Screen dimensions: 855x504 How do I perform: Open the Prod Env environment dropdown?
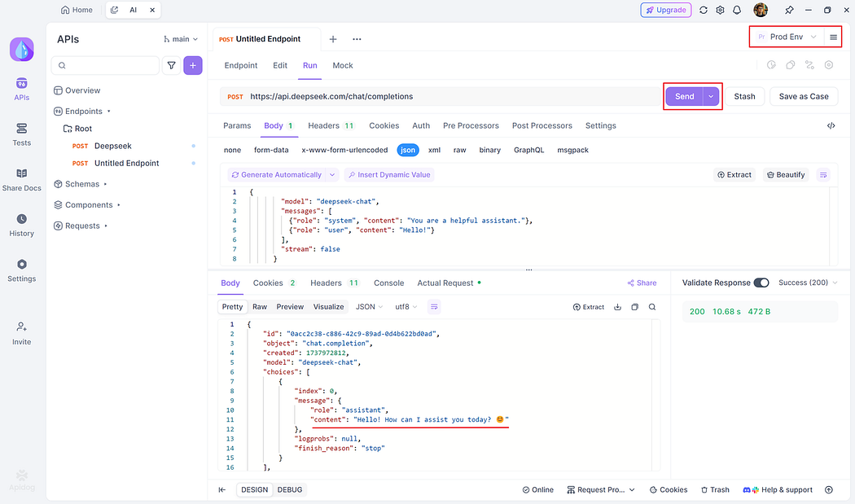tap(787, 37)
